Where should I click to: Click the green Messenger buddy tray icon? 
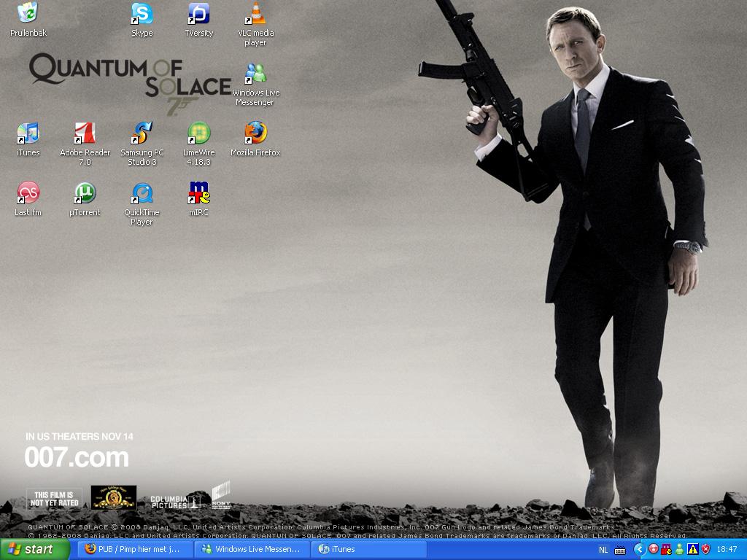(680, 550)
